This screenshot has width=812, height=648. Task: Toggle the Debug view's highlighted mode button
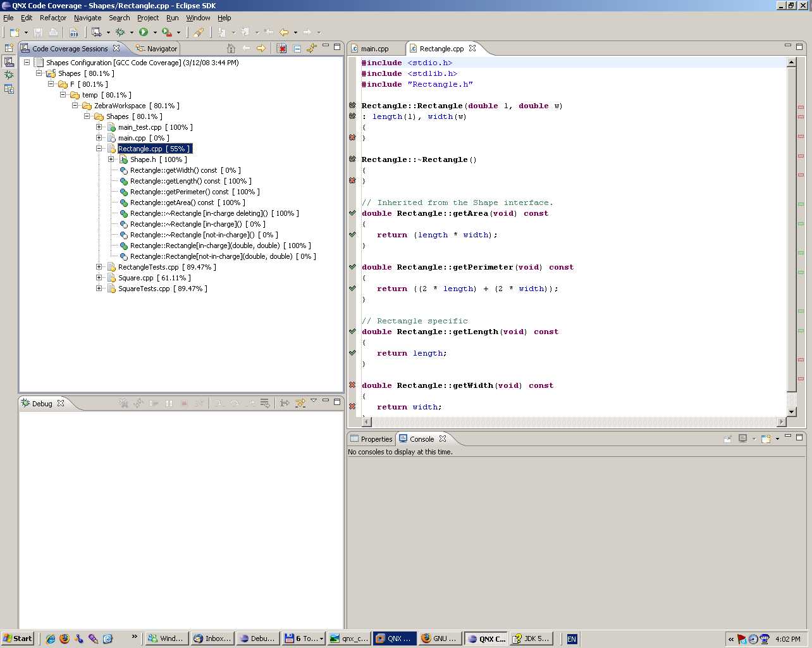[x=300, y=403]
